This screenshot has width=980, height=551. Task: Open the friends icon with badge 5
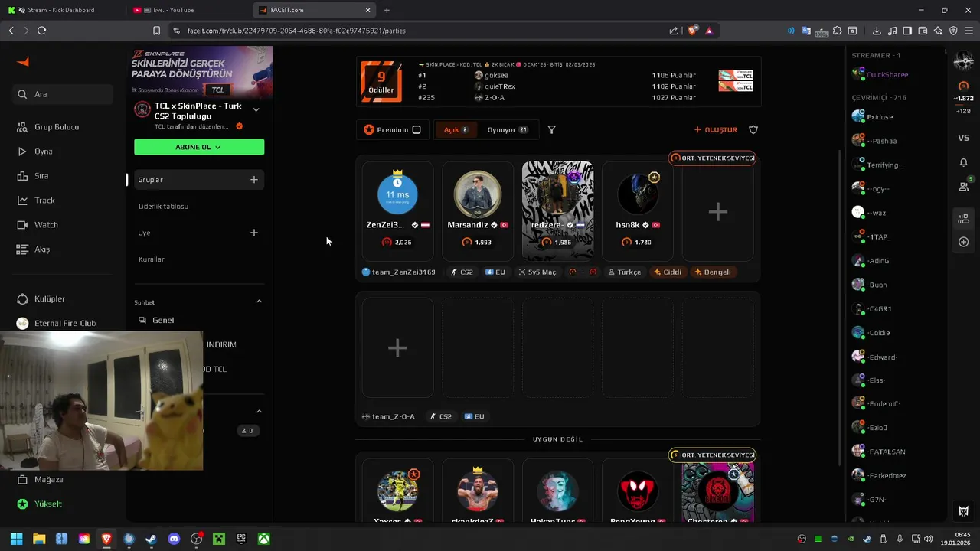click(x=963, y=185)
